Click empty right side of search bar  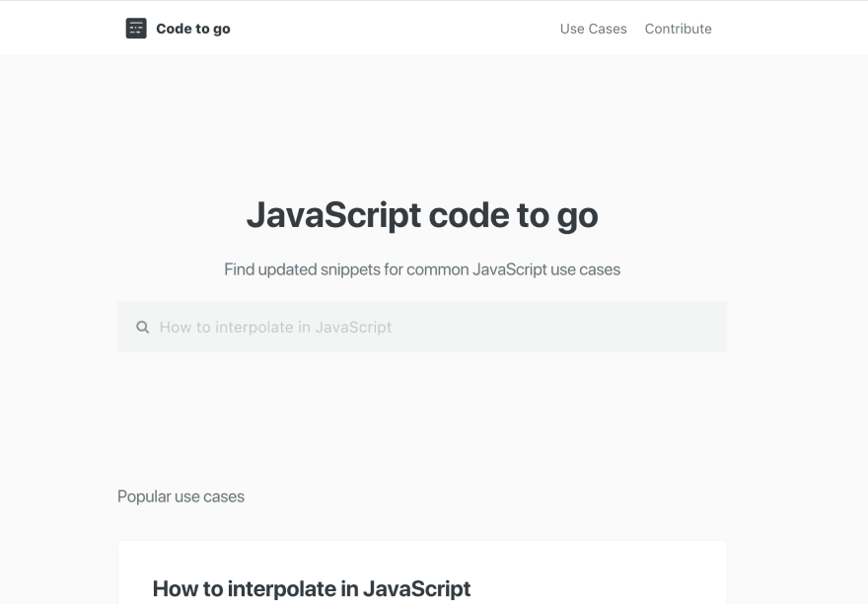(581, 327)
